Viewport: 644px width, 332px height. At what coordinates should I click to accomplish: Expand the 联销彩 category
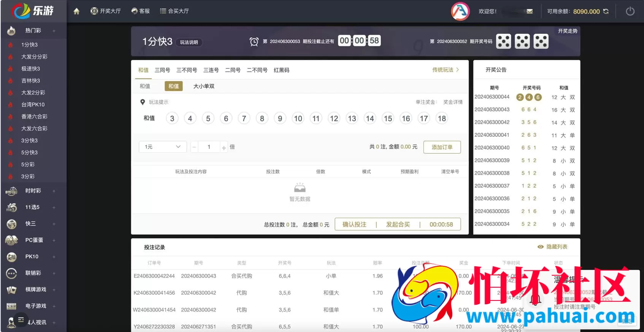coord(54,274)
